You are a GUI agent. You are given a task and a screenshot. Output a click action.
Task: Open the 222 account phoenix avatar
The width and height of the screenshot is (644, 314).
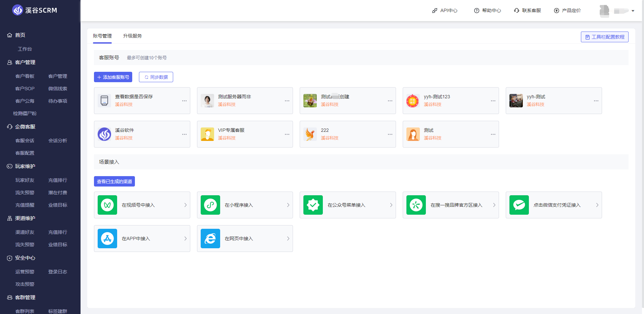pos(310,134)
